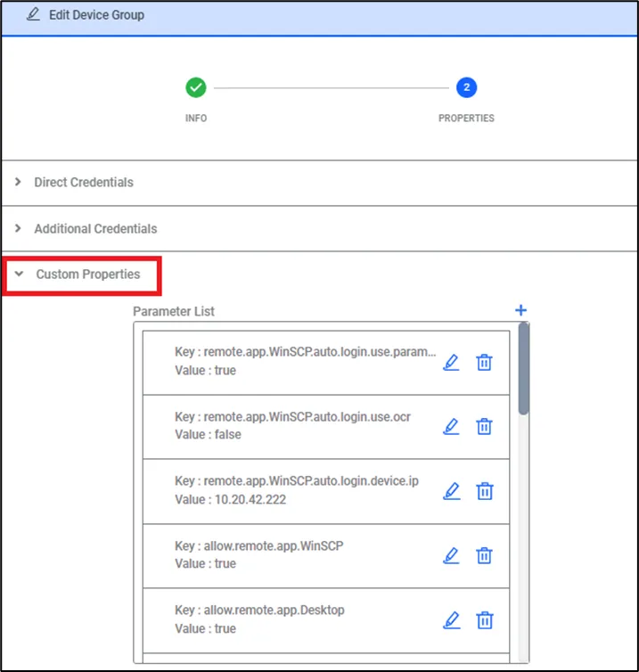Select the Key allow.remote.app.WinSCP text
This screenshot has height=672, width=639.
tap(259, 546)
